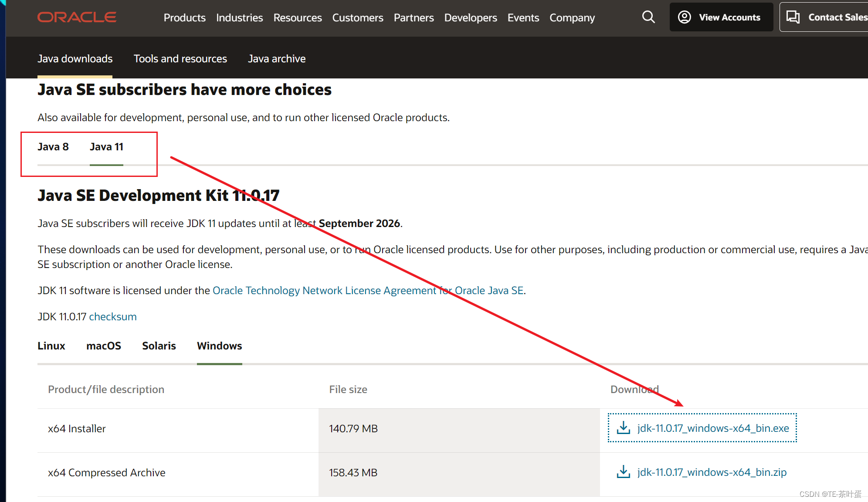Click the File size column header
The height and width of the screenshot is (502, 868).
click(x=348, y=389)
